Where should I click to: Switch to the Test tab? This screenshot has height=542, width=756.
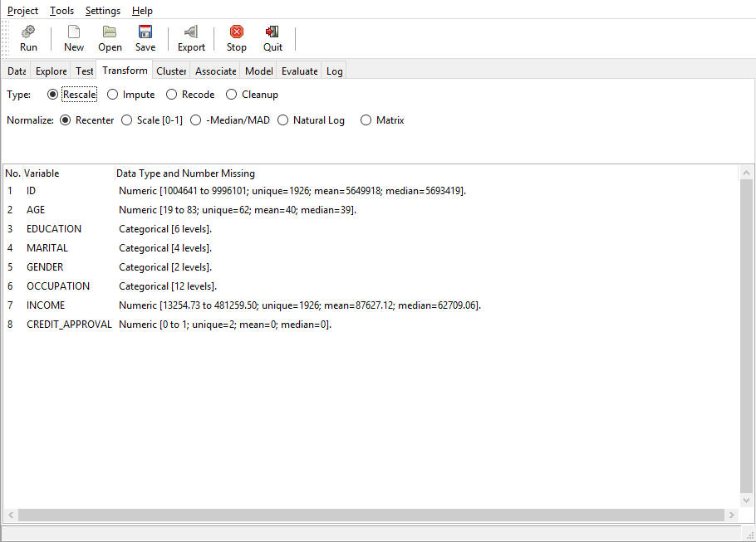click(85, 71)
